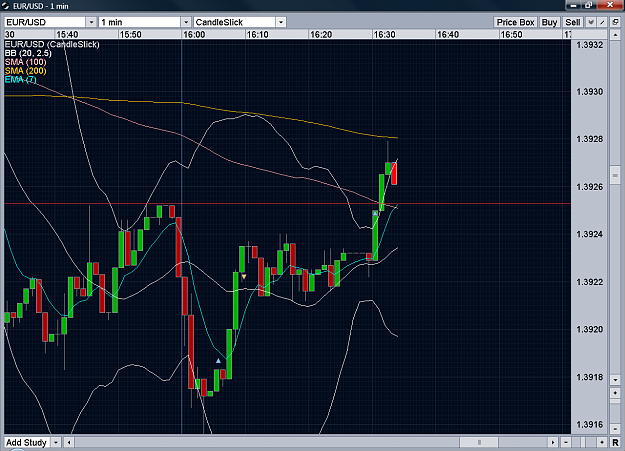The image size is (625, 451).
Task: Open the CandleStick chart type dropdown
Action: click(281, 22)
